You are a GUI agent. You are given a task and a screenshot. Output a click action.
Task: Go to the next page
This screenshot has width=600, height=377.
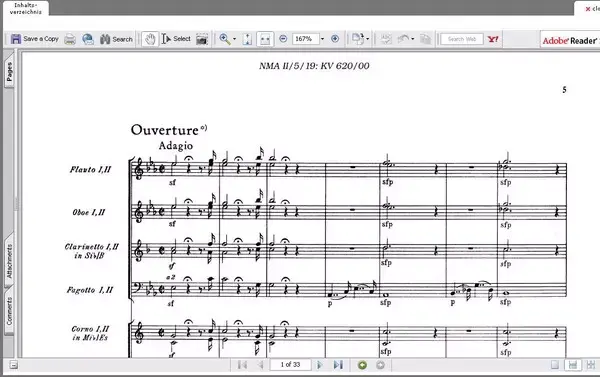pos(320,365)
